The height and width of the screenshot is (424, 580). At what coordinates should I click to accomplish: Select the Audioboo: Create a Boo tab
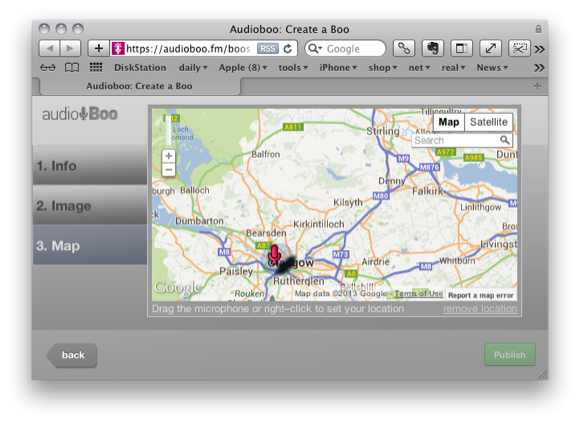pyautogui.click(x=139, y=86)
